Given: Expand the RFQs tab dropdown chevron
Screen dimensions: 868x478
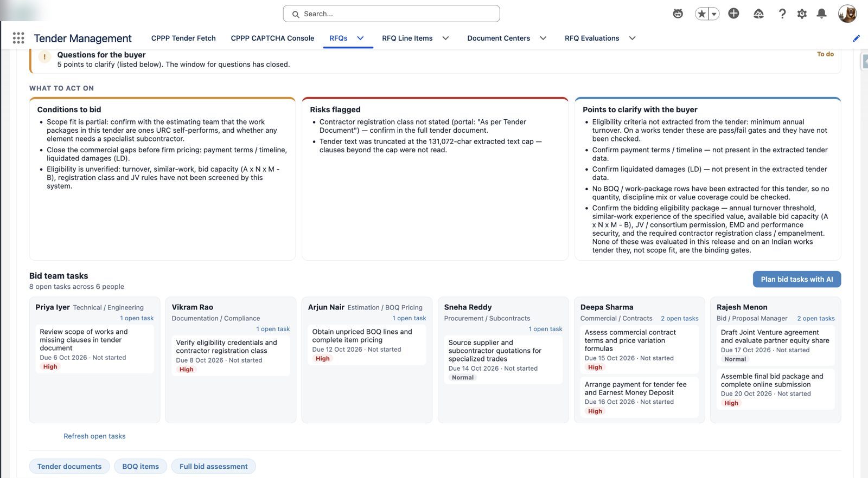Looking at the screenshot, I should (x=360, y=38).
